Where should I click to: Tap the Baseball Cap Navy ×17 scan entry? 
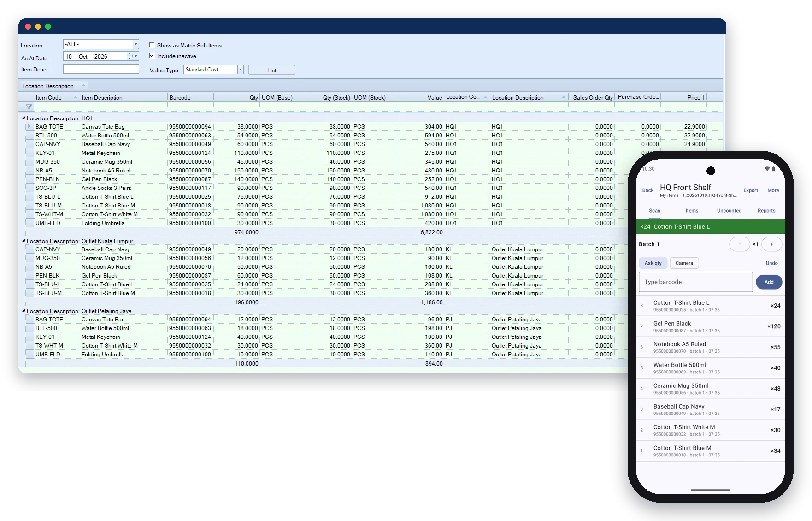[710, 409]
